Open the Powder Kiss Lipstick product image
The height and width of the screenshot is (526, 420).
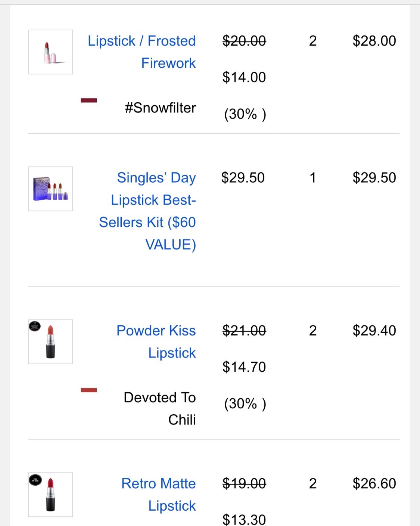50,341
